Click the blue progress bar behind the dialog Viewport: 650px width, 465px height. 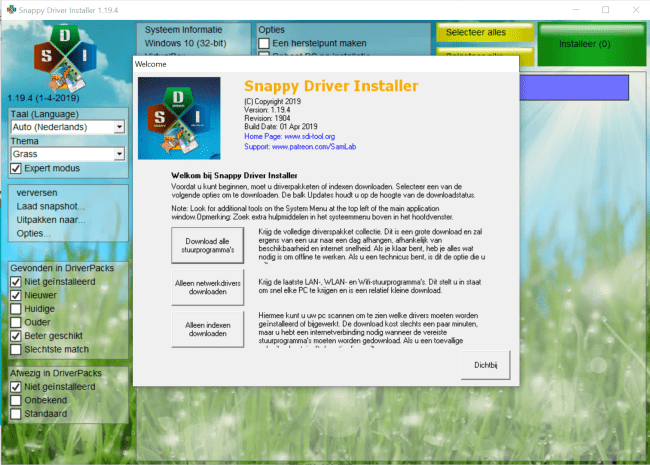point(574,87)
